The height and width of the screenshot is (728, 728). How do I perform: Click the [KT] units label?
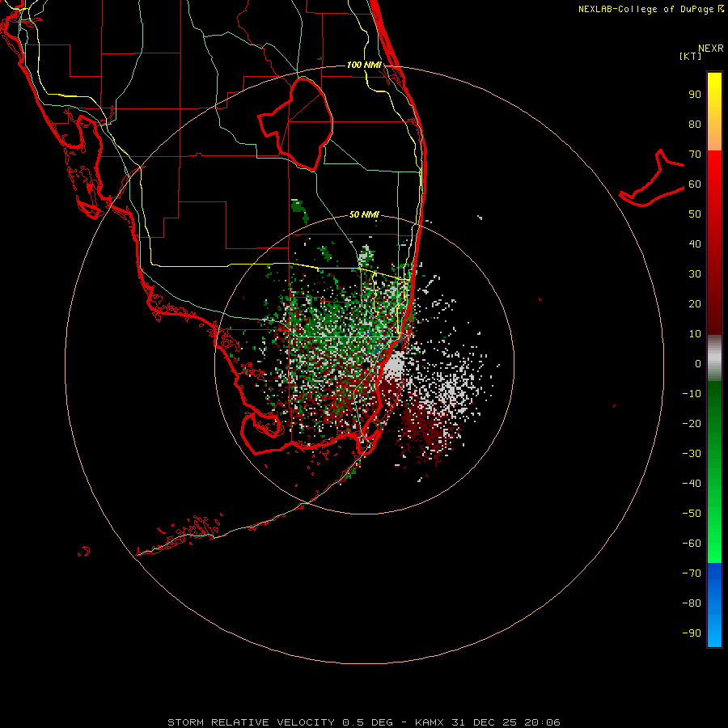691,56
